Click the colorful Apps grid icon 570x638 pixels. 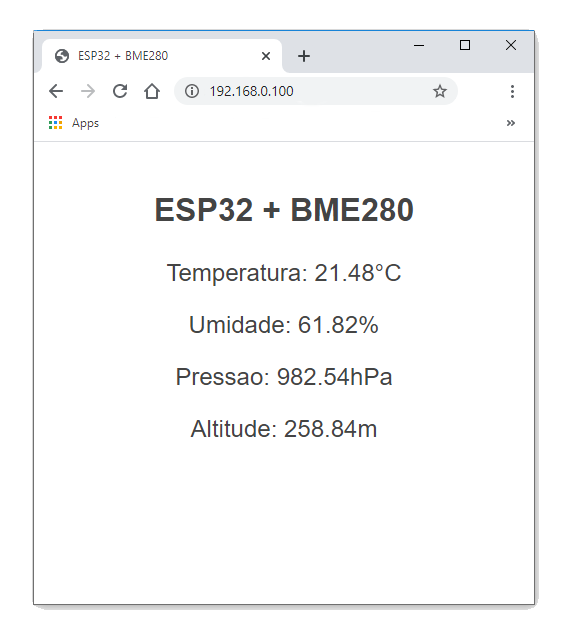pos(55,122)
